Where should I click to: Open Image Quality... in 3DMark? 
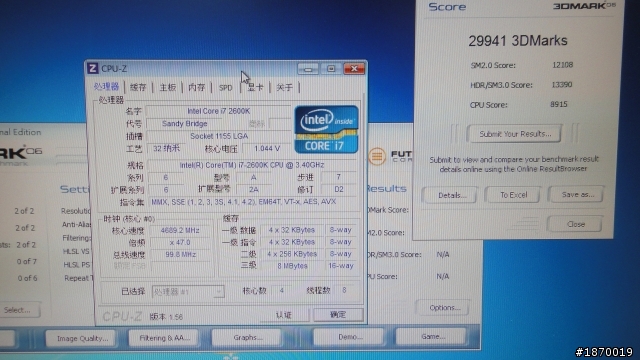pyautogui.click(x=82, y=338)
